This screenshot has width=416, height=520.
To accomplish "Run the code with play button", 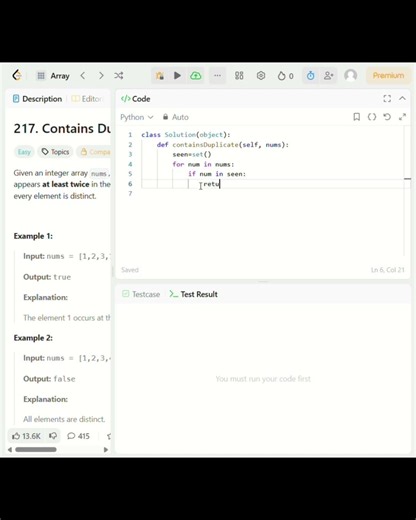I will coord(177,76).
